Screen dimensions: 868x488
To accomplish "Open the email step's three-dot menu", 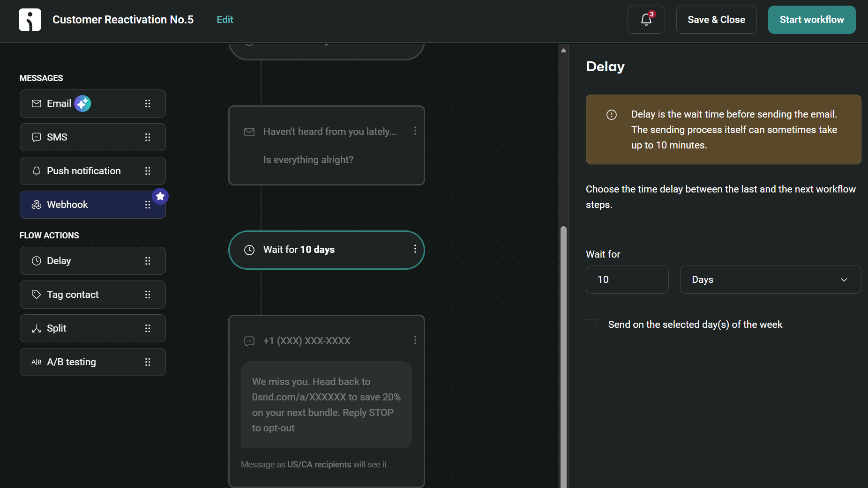I will 415,131.
